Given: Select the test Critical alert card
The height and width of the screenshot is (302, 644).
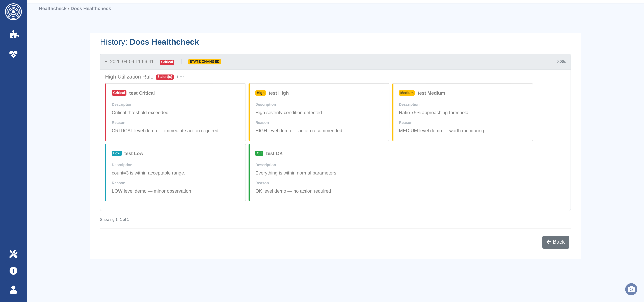Looking at the screenshot, I should point(175,112).
